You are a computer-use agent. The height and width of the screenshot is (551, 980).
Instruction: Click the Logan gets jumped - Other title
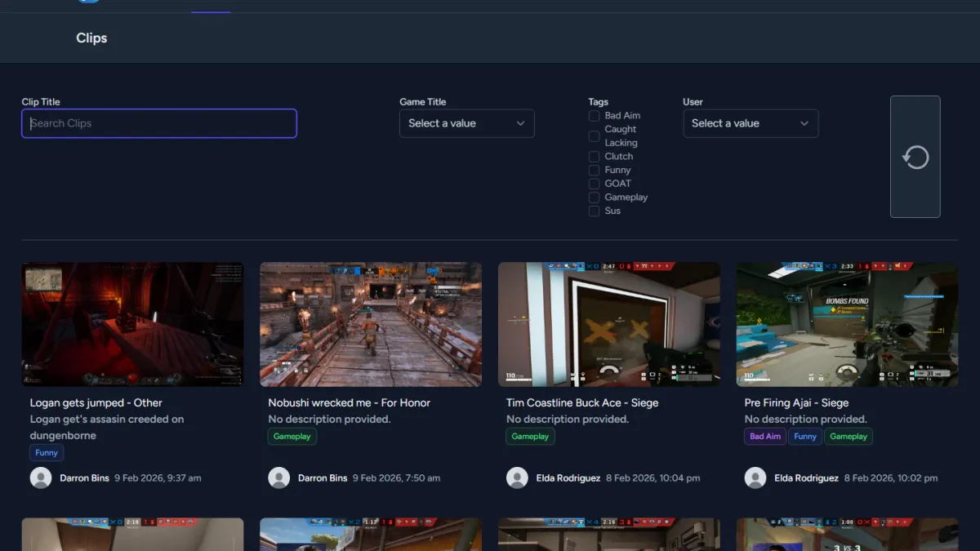96,402
